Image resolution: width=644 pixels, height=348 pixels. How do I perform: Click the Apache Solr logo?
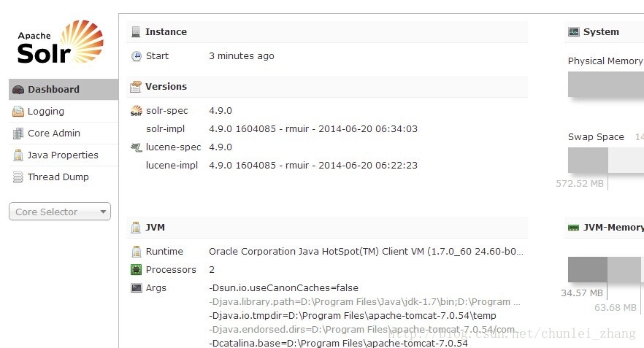(x=61, y=42)
